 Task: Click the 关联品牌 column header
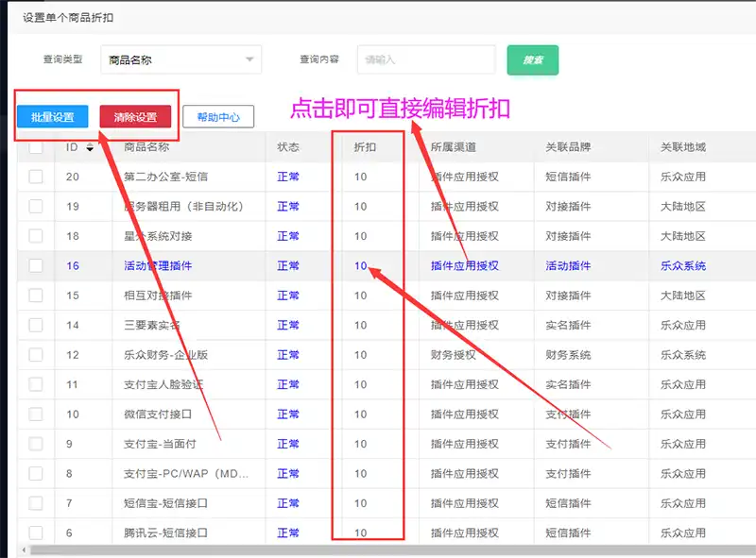(568, 147)
